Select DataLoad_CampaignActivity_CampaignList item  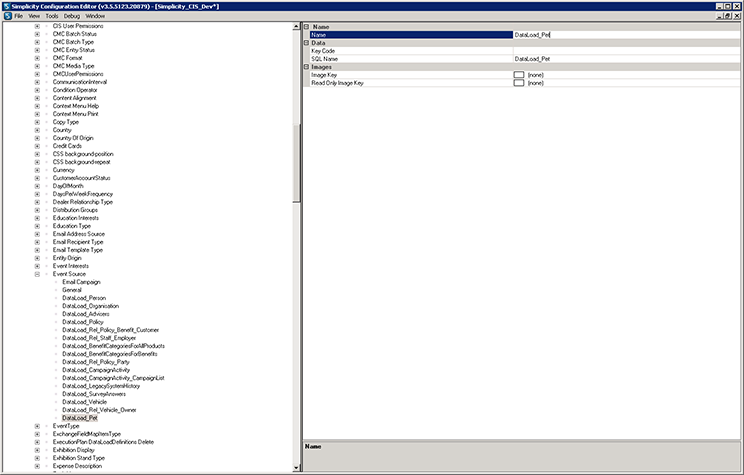[113, 378]
